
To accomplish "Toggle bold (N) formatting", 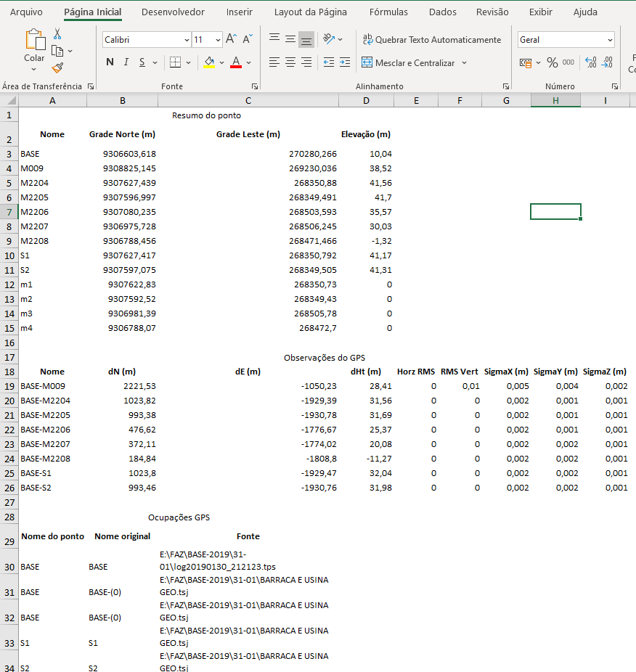I will click(x=110, y=62).
